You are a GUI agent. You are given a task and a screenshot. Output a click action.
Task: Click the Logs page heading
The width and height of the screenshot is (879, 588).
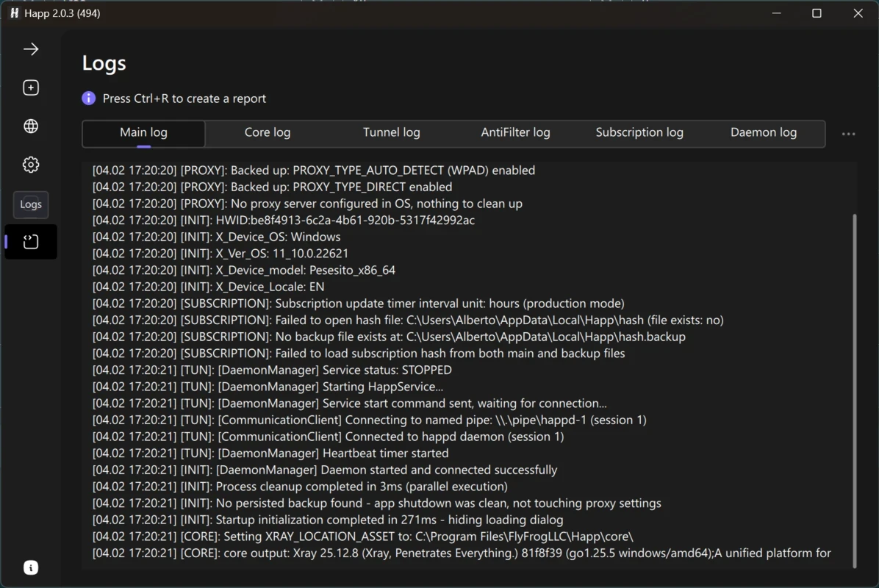(104, 62)
